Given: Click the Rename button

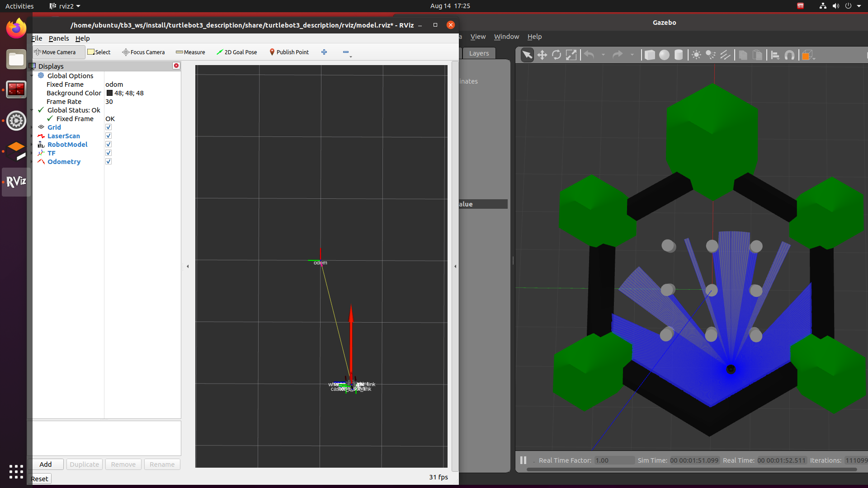Looking at the screenshot, I should click(x=162, y=465).
